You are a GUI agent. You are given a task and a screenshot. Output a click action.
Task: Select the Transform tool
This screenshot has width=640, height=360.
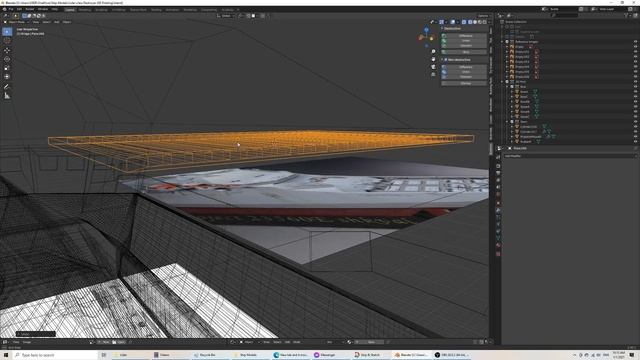click(x=7, y=77)
